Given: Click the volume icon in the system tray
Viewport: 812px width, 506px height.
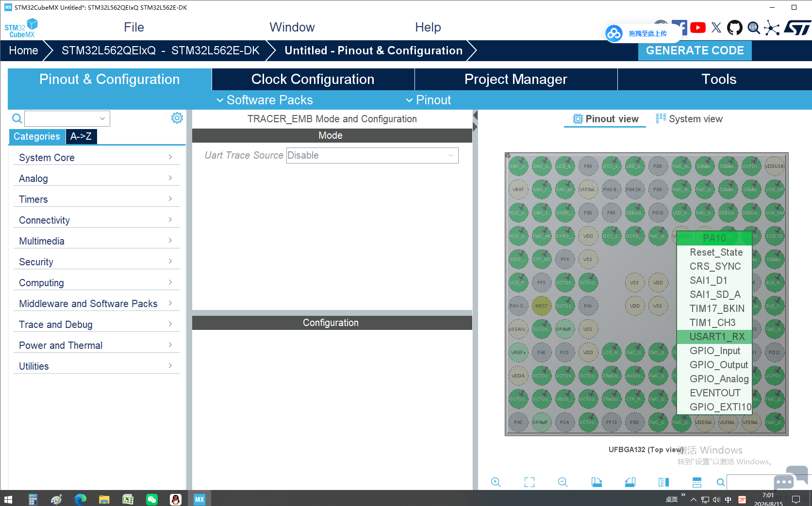Looking at the screenshot, I should 716,500.
